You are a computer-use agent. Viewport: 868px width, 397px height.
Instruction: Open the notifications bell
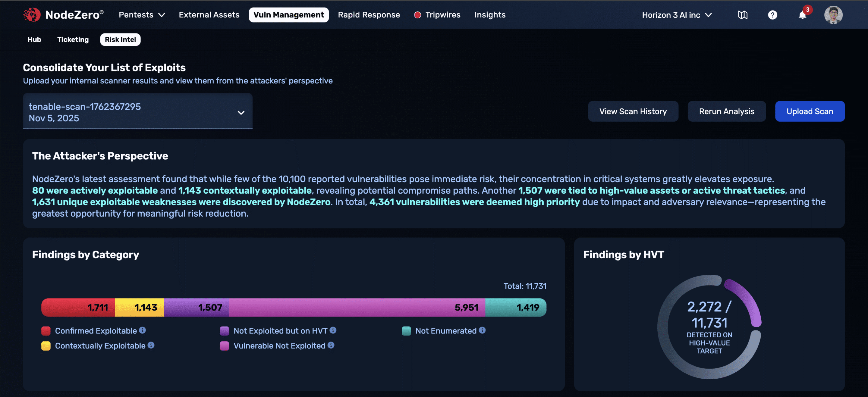(802, 15)
